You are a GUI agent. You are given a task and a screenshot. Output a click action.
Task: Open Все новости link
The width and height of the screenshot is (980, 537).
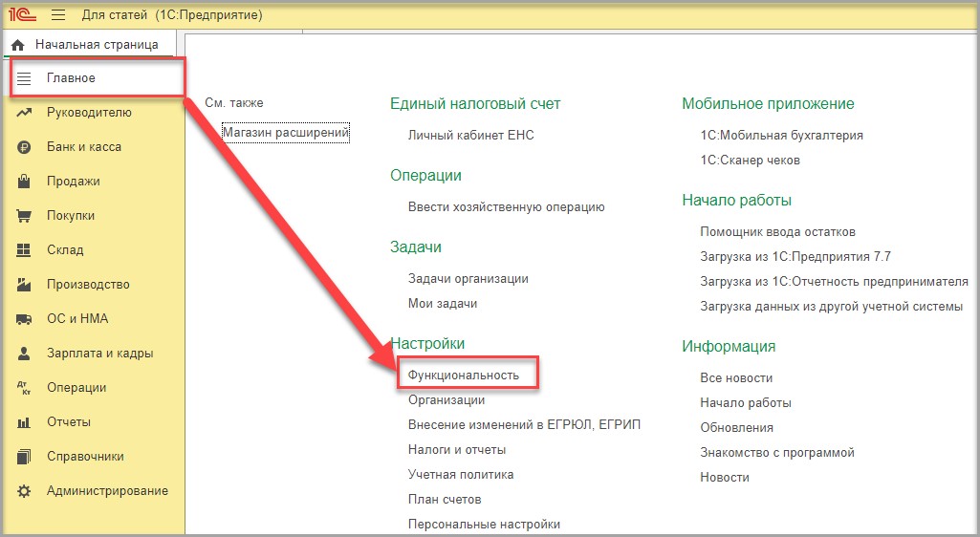click(x=736, y=377)
